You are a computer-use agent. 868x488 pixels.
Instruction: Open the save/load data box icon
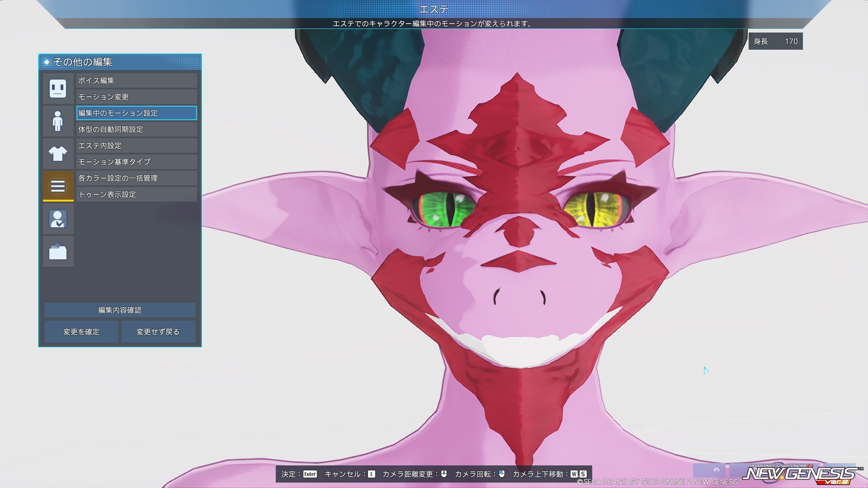(x=58, y=251)
